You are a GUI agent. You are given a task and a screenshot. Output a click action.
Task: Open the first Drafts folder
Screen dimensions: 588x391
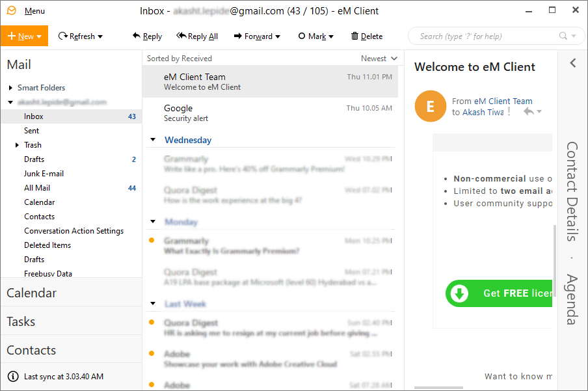(34, 159)
